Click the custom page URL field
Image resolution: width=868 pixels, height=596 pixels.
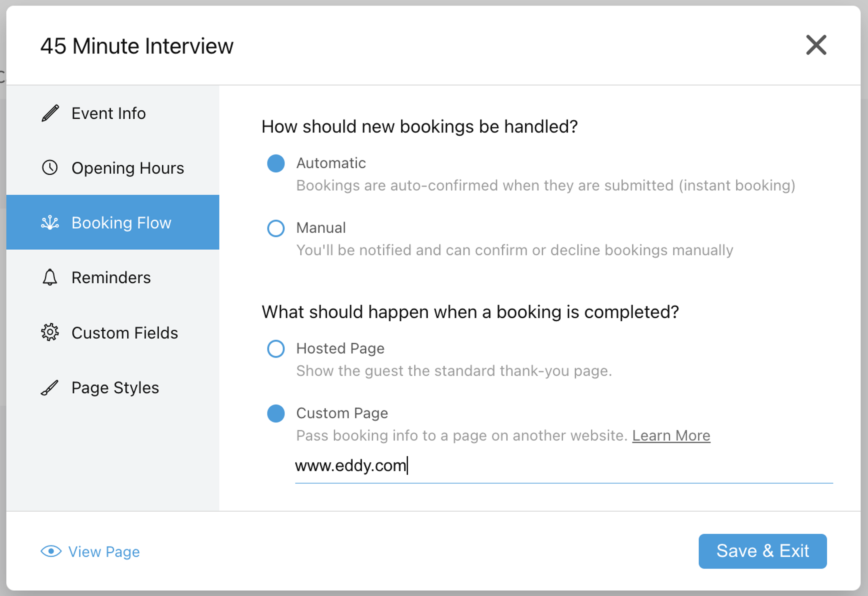[x=564, y=467]
